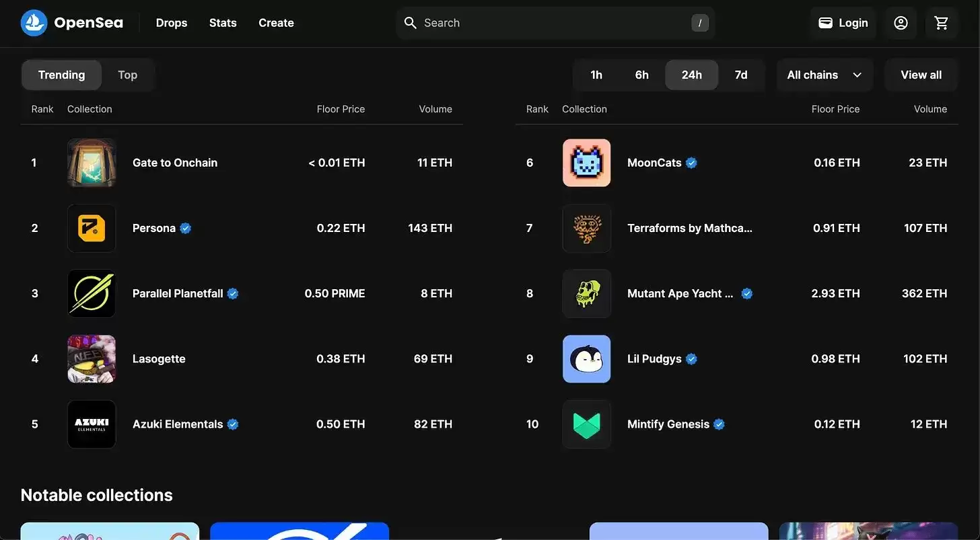Screen dimensions: 980x540
Task: Click the Lil Pudgys penguin icon
Action: coord(586,359)
